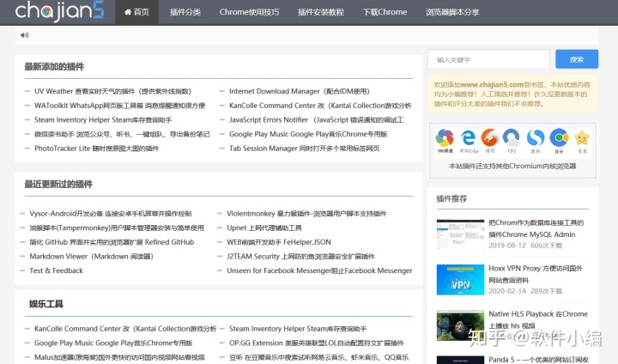Open Google Play Music under 娱乐工具
618x364 pixels.
click(113, 343)
